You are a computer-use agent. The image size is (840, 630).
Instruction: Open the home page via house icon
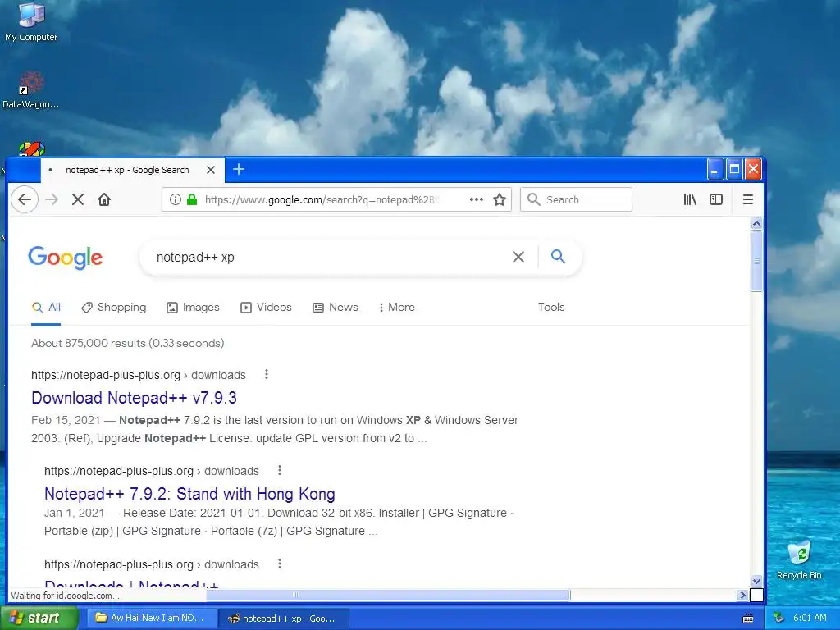(x=104, y=200)
